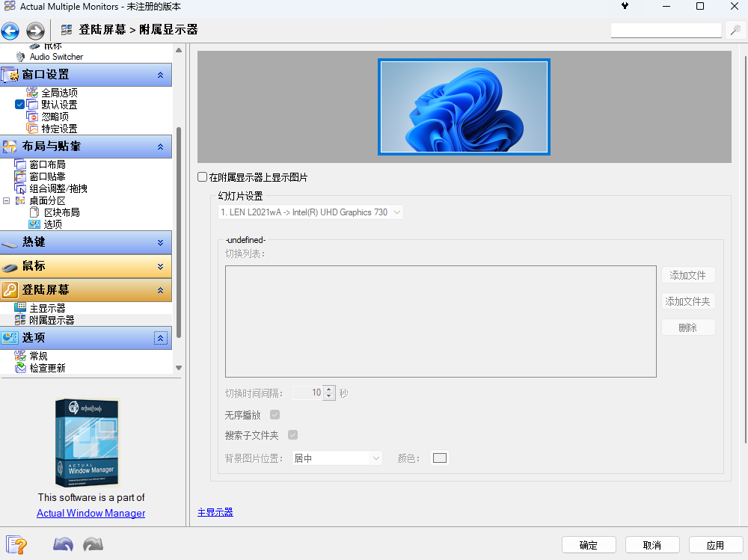Increase 切换时间间隔 with up arrow
The width and height of the screenshot is (748, 560).
pos(328,390)
